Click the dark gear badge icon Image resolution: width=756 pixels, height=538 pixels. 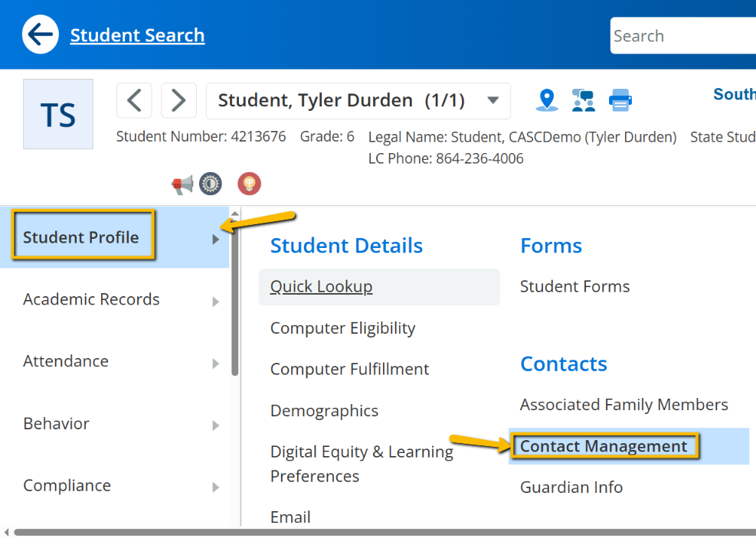click(x=211, y=184)
